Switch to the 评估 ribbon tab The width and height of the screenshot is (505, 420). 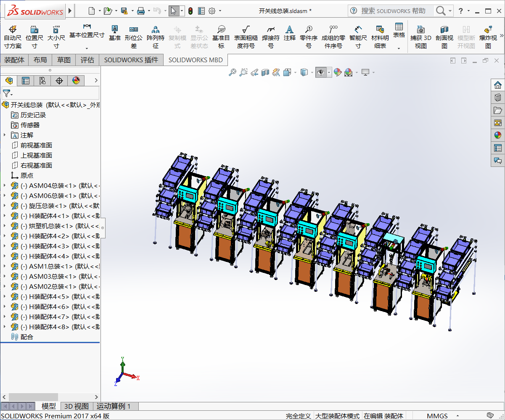(x=87, y=60)
